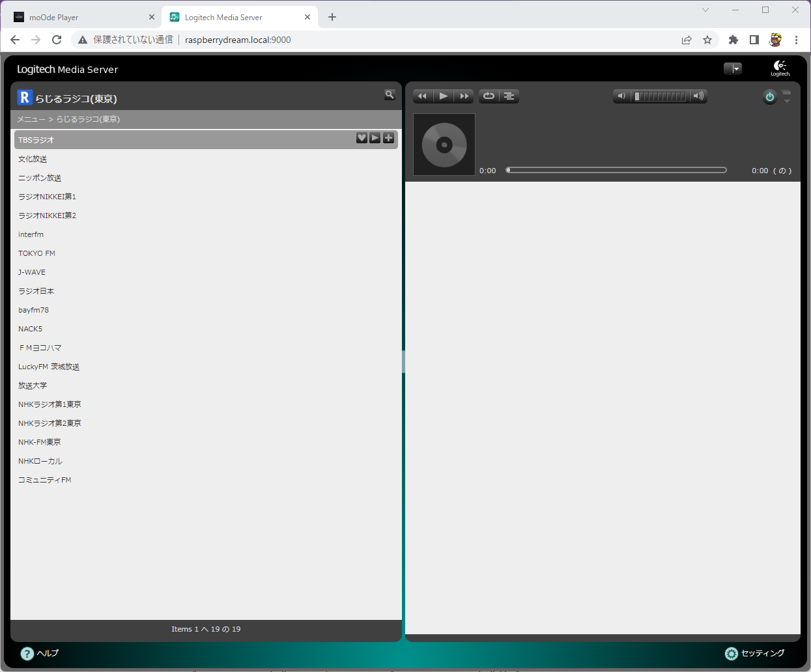Open Chrome profile avatar
Viewport: 811px width, 672px height.
pos(775,40)
